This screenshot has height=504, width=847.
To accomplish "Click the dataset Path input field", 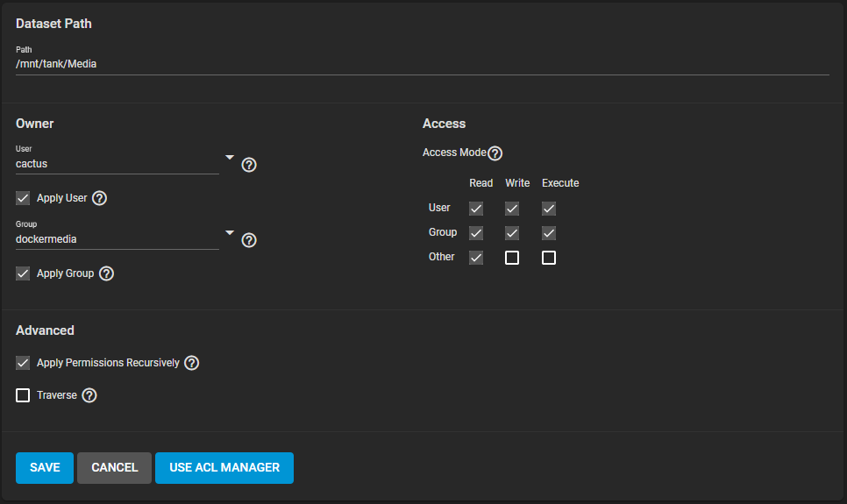I will point(421,64).
